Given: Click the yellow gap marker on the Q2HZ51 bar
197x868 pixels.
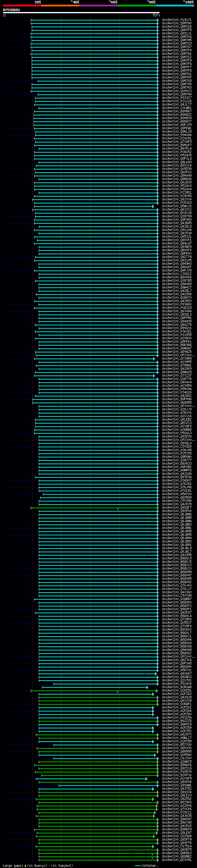Looking at the screenshot, I should [117, 692].
